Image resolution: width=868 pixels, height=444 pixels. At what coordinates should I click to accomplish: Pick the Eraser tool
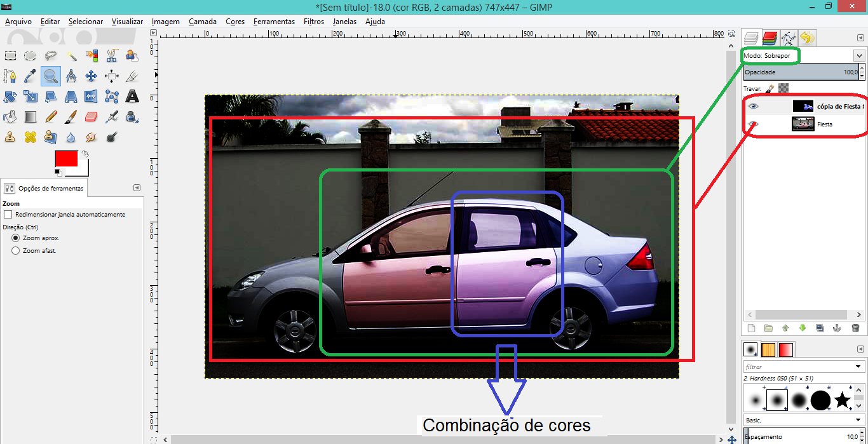(x=92, y=117)
